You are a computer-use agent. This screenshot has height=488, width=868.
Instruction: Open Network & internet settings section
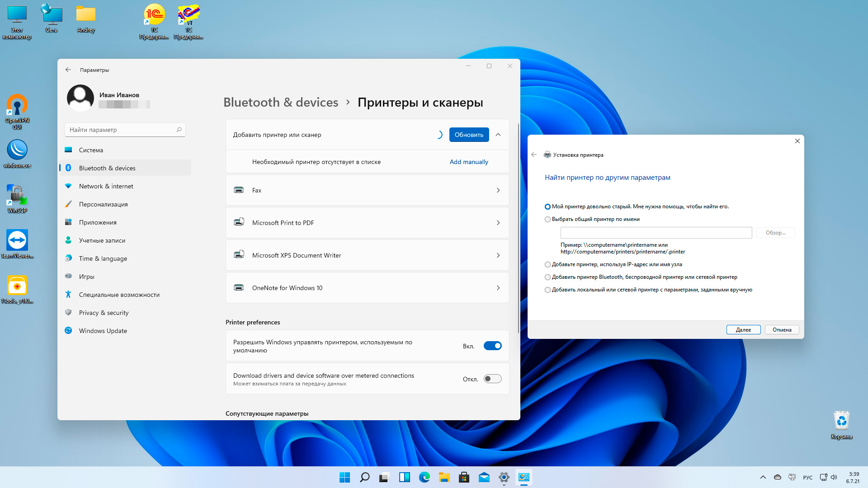coord(106,186)
